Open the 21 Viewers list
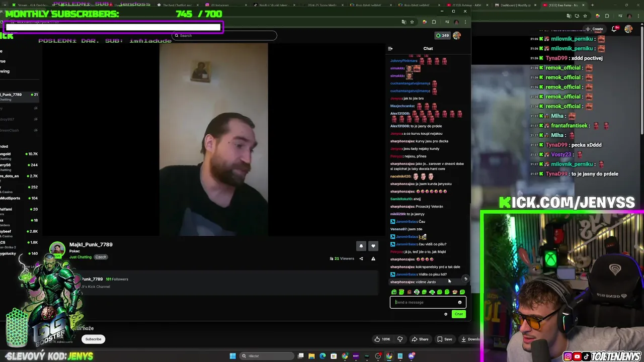The width and height of the screenshot is (644, 362). (x=342, y=258)
